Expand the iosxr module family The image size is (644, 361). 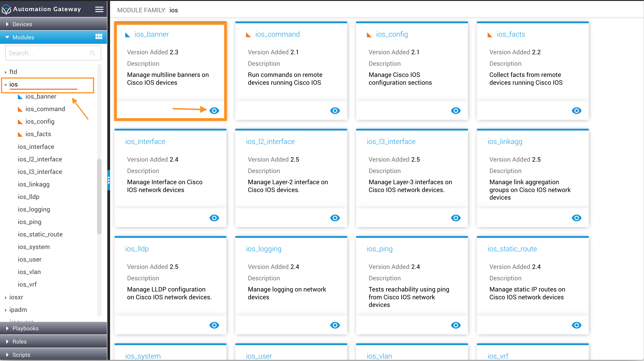(6, 297)
